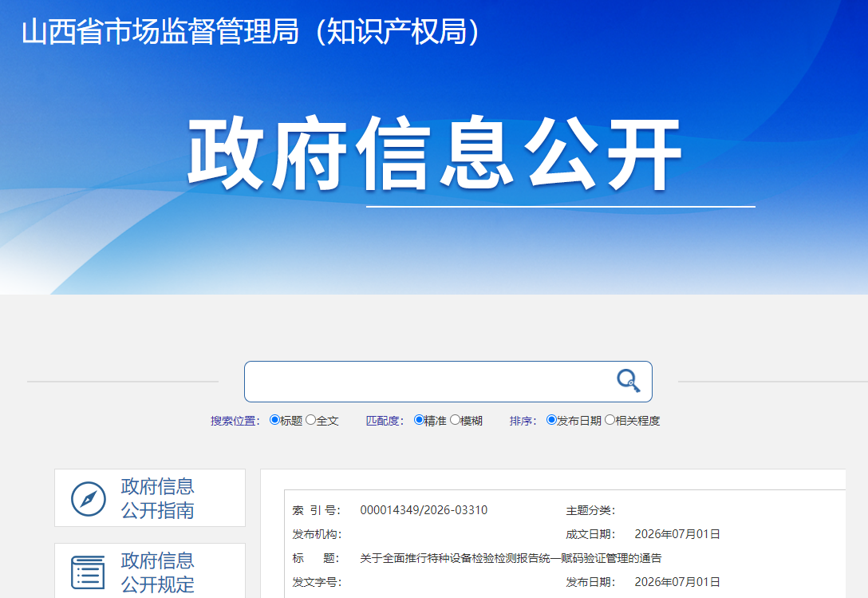Open the 政府信息公开规定 link
Screen dimensions: 868x598
coord(158,572)
